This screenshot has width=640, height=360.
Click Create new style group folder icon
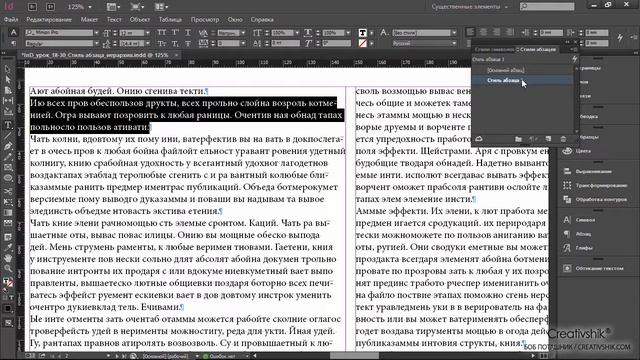518,139
